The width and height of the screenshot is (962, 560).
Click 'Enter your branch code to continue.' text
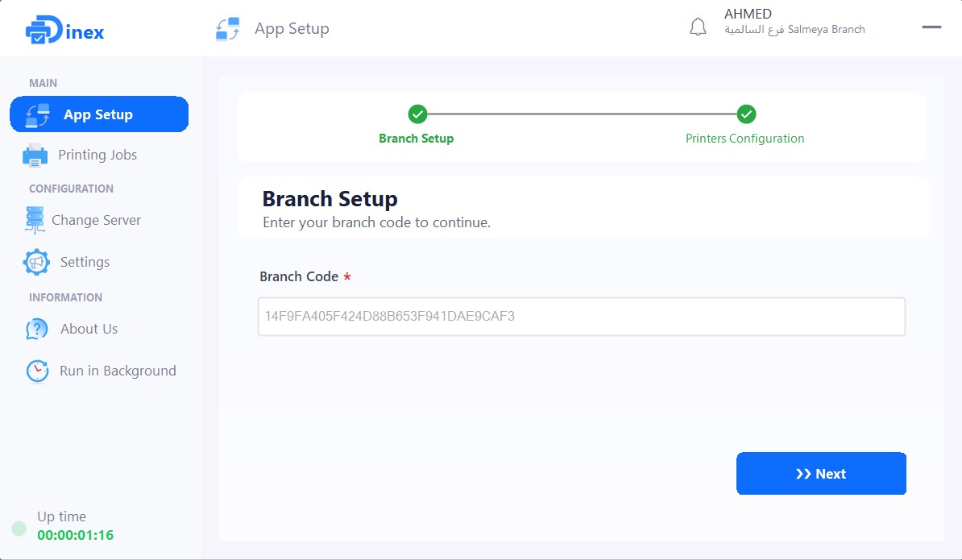(x=377, y=222)
